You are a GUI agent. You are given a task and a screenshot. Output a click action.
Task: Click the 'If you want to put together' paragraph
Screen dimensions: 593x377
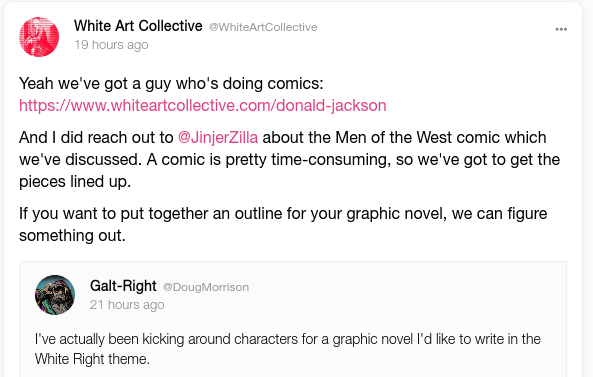pyautogui.click(x=283, y=224)
